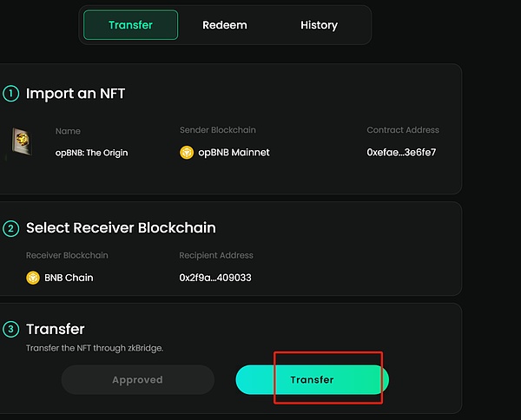Click the Select Receiver Blockchain heading
Screen dimensions: 521x420
tap(121, 228)
